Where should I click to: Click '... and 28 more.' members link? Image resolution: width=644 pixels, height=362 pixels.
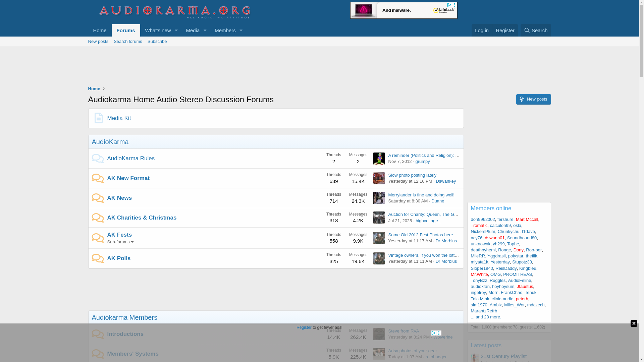pos(486,317)
